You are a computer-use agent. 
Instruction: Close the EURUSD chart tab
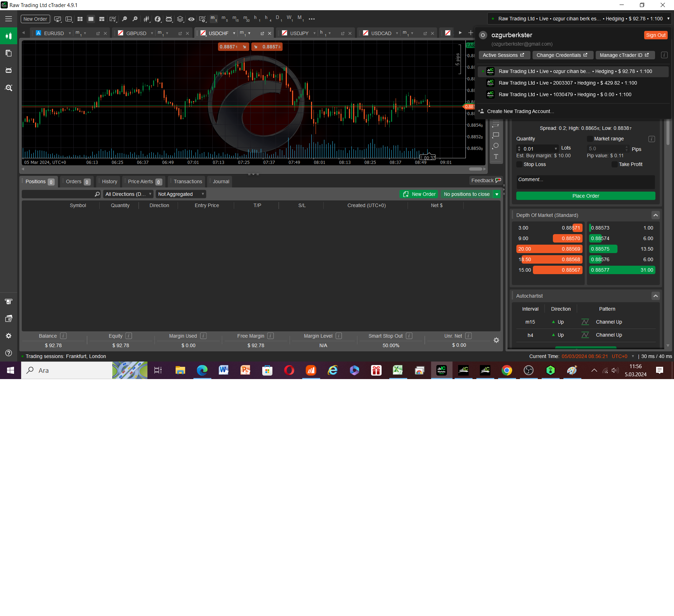click(105, 33)
